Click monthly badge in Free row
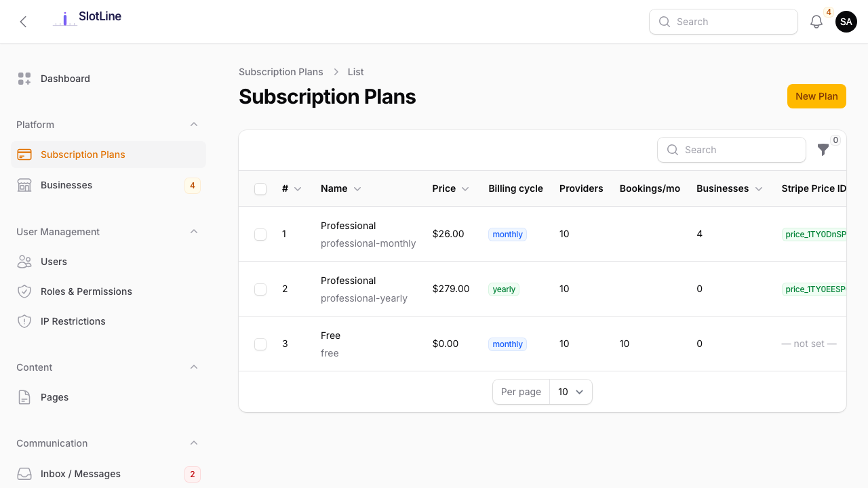Viewport: 868px width, 488px height. (x=507, y=344)
